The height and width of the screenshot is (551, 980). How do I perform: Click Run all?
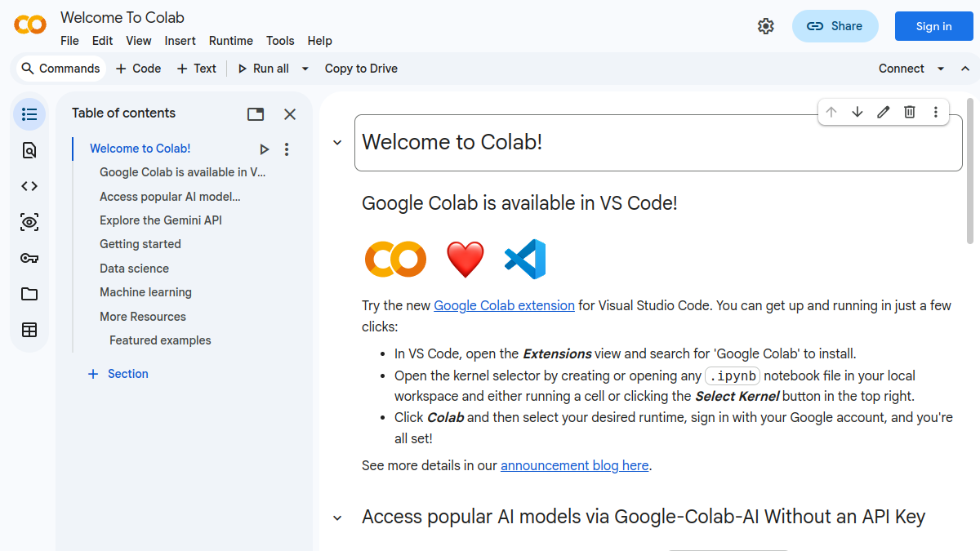pyautogui.click(x=263, y=69)
